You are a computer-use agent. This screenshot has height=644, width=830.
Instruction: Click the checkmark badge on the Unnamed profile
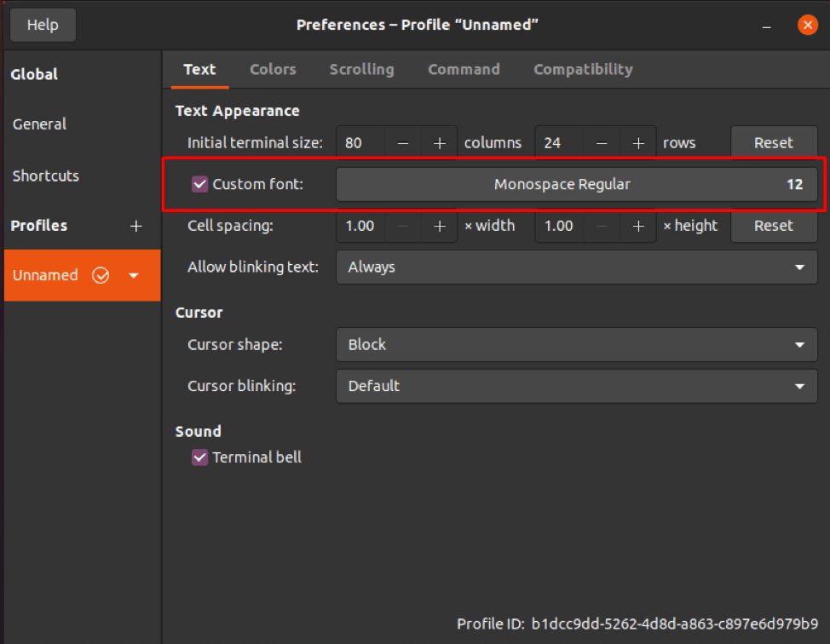pos(101,275)
